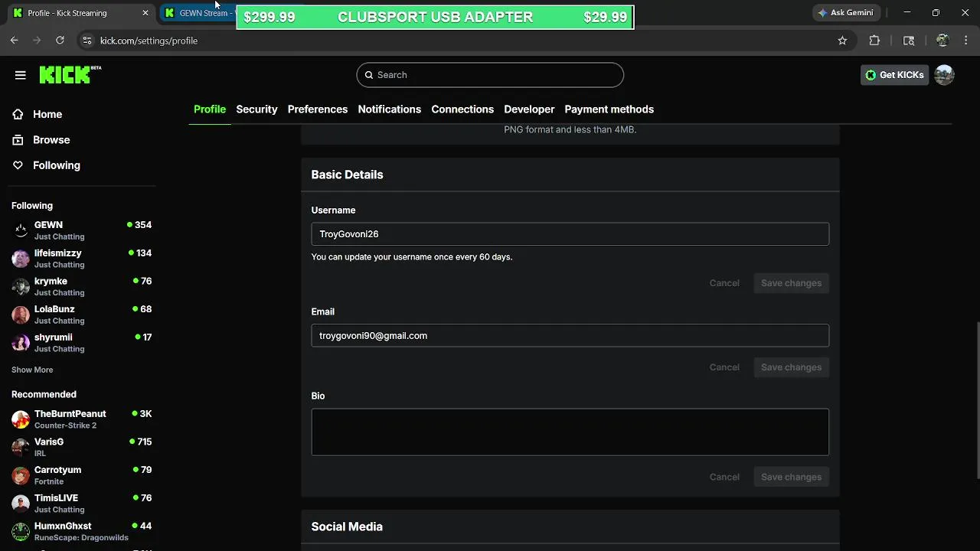Open TheBurntPeanut channel name link
Viewport: 980px width, 551px height.
click(70, 414)
